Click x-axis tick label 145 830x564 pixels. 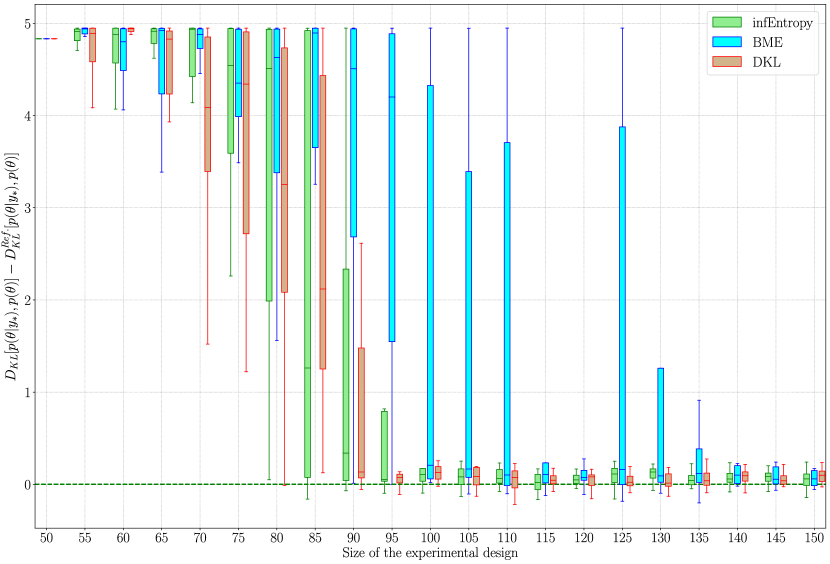coord(775,538)
